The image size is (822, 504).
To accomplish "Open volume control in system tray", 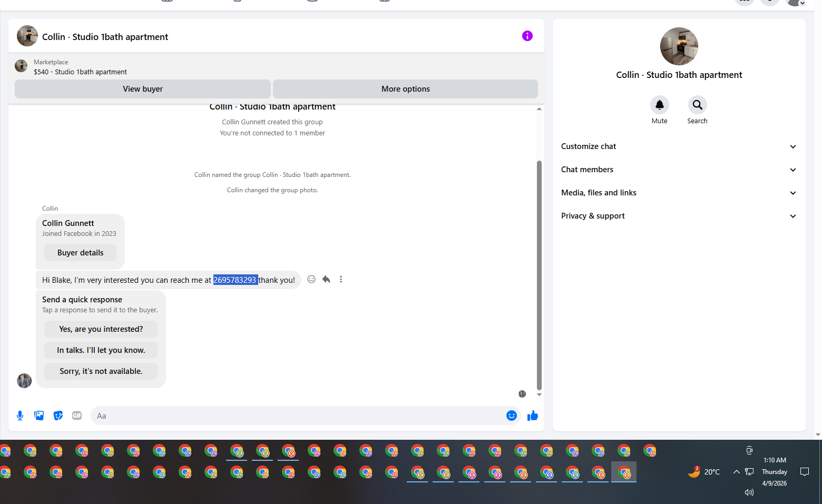I will coord(749,492).
